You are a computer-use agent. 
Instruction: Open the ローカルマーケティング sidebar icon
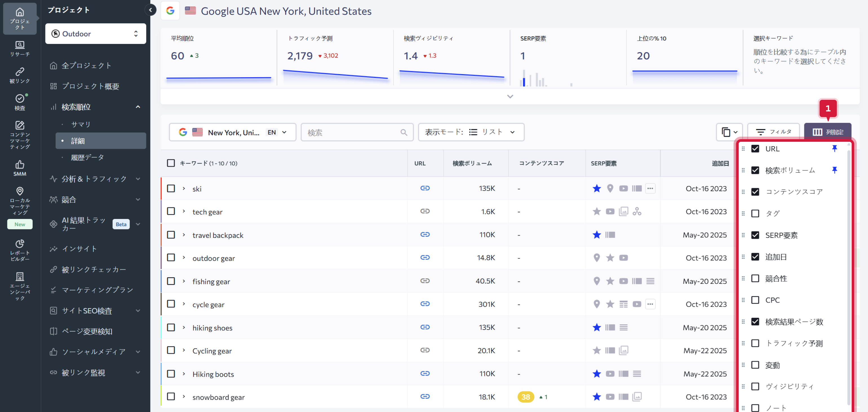(x=19, y=201)
